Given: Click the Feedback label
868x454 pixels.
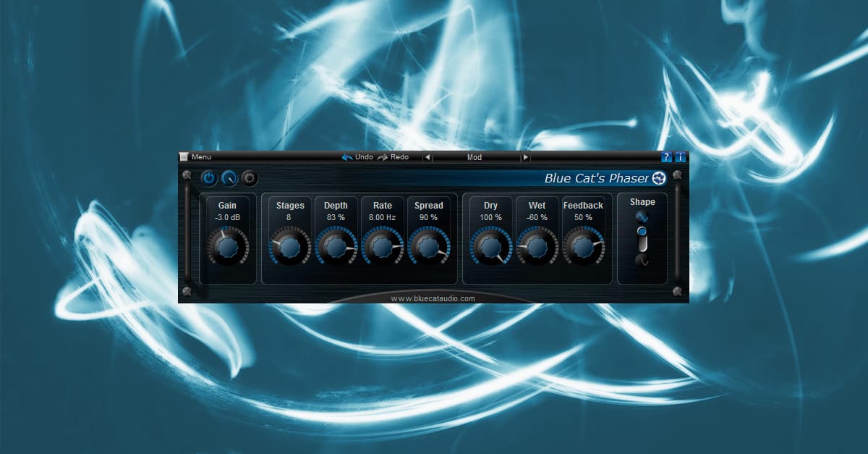Looking at the screenshot, I should point(583,206).
